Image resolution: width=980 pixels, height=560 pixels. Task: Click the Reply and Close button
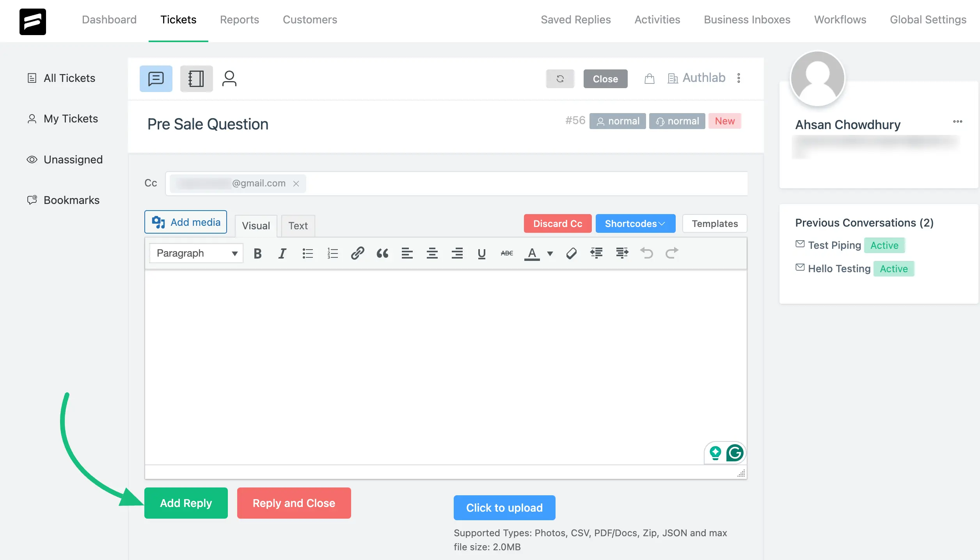coord(294,503)
